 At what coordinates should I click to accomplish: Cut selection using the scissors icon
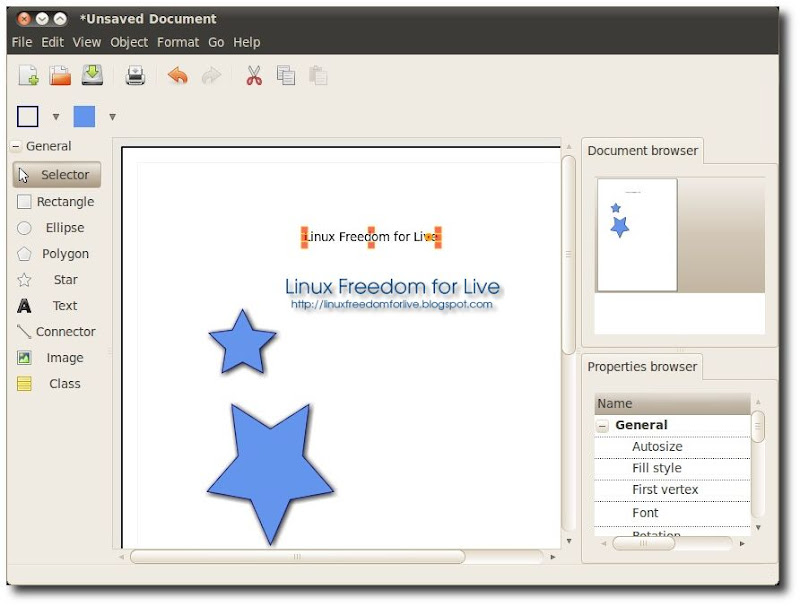pos(254,75)
